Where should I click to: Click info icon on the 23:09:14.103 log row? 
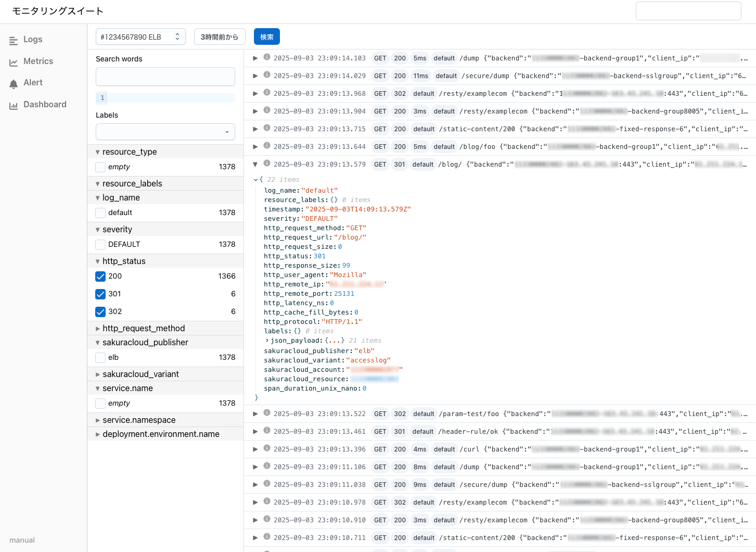click(267, 57)
